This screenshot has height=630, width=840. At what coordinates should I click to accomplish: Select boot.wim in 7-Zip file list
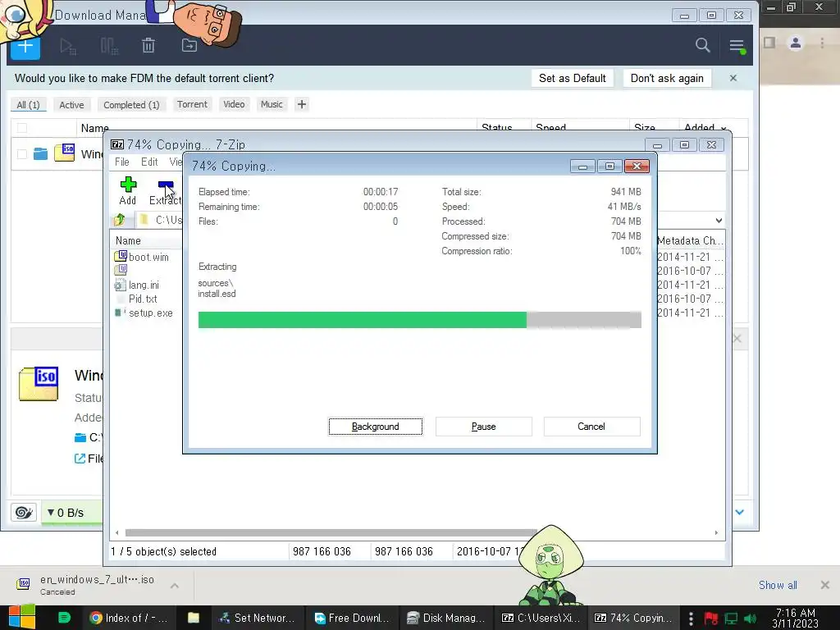[x=142, y=257]
